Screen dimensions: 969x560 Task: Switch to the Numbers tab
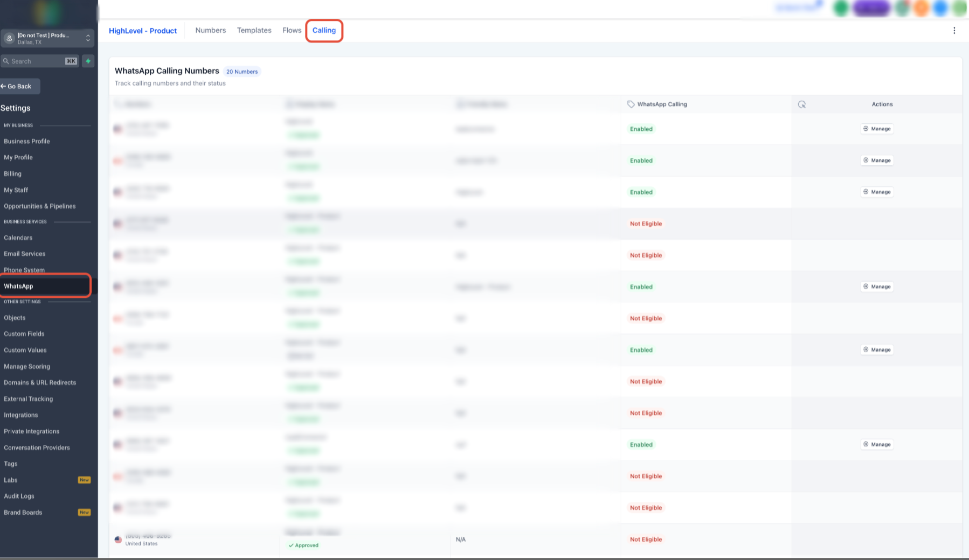point(211,31)
